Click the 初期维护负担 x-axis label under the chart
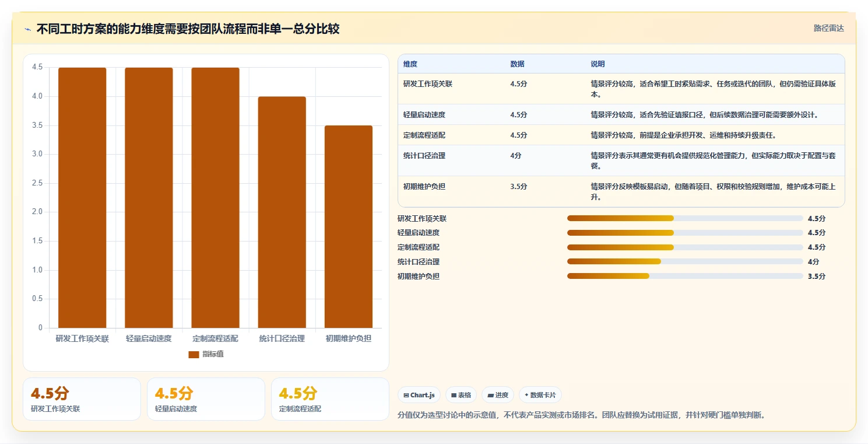Screen dimensions: 868x444 [349, 338]
